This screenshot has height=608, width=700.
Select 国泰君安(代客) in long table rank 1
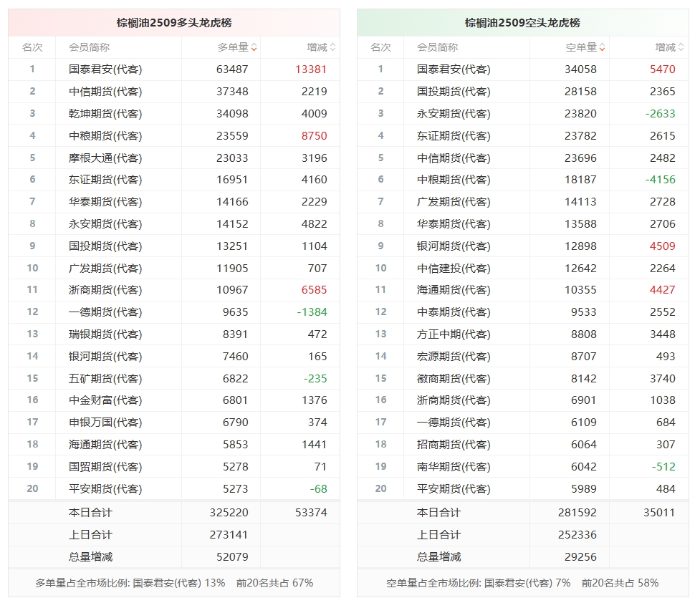click(105, 69)
